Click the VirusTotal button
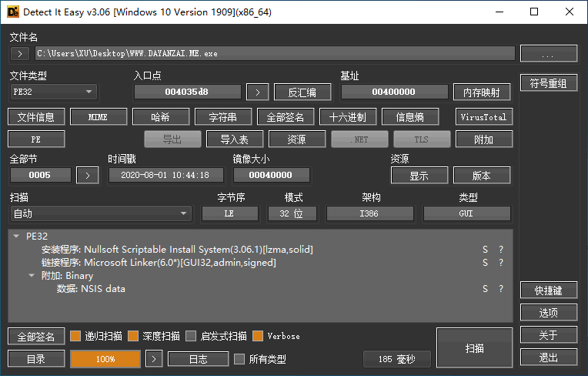Viewport: 588px width, 376px height. pyautogui.click(x=484, y=117)
